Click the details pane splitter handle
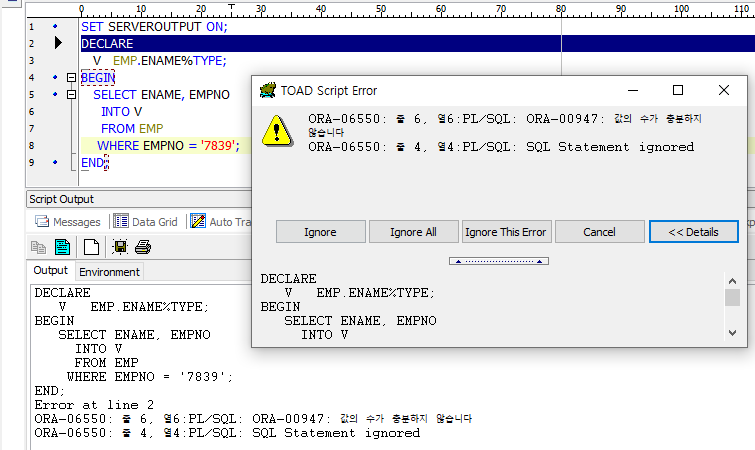 [499, 261]
